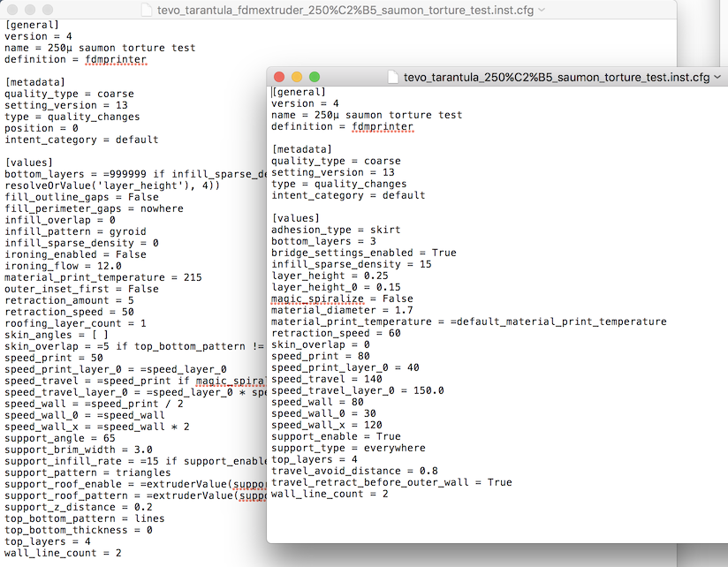Click 'speed_wall_x = 120' line

[326, 425]
